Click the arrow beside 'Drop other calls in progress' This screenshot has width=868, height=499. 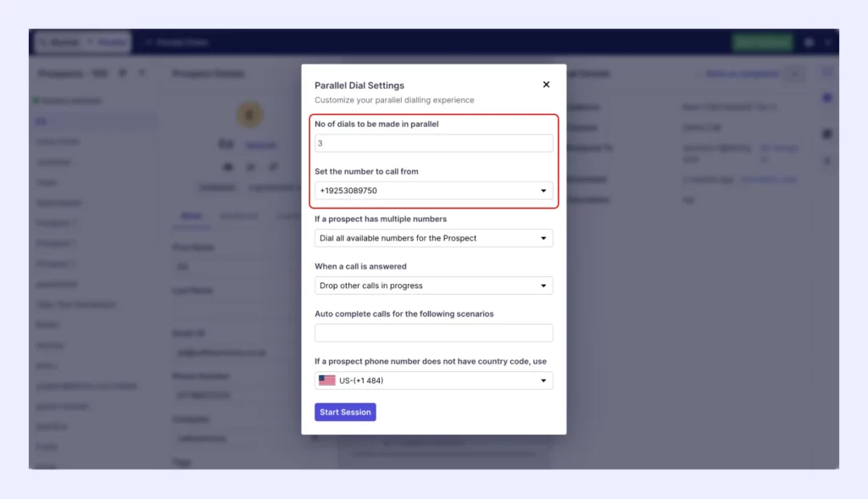543,286
